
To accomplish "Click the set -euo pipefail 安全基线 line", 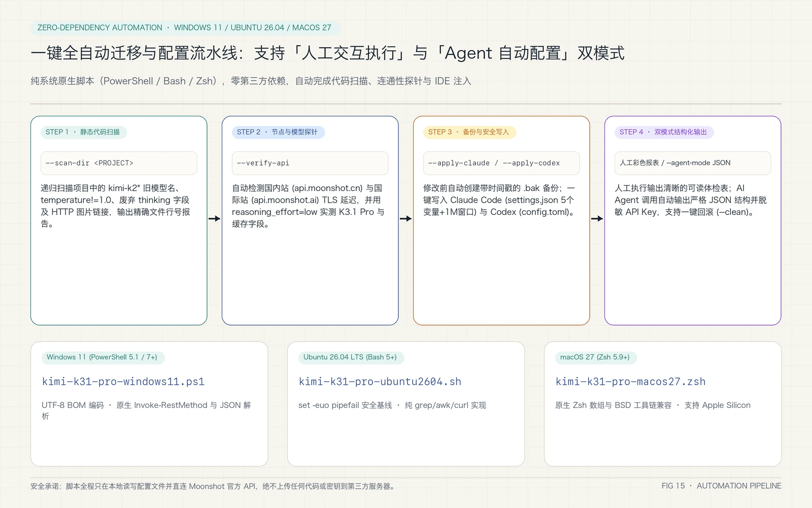I will (392, 405).
